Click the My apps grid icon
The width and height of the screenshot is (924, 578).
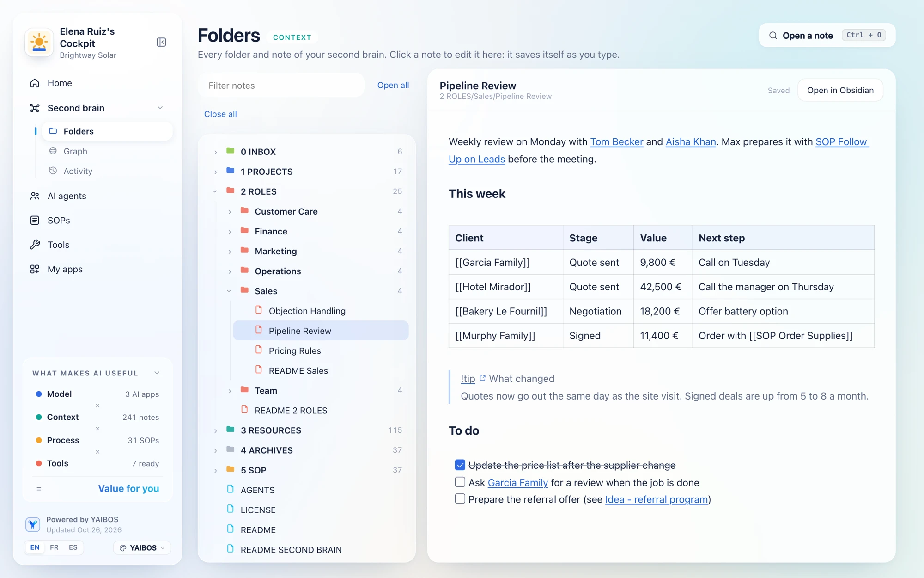[x=35, y=269]
